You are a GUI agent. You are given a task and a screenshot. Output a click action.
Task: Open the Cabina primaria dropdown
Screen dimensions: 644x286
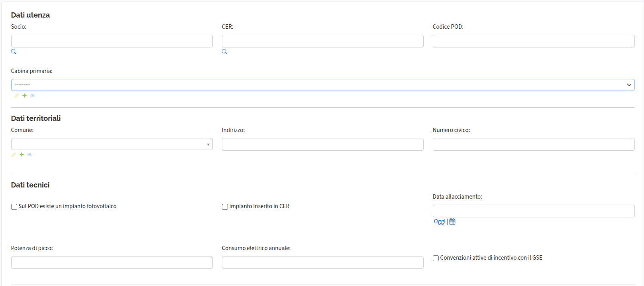pos(323,85)
